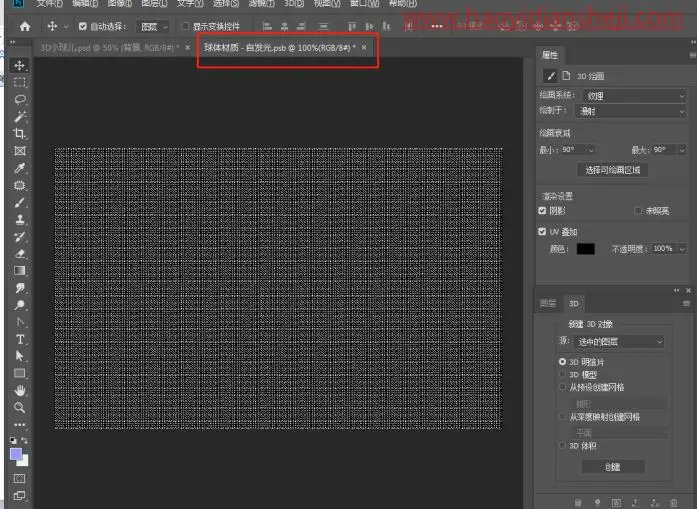The height and width of the screenshot is (509, 697).
Task: Open the 绘制于 dropdown showing 漫射
Action: tap(630, 111)
